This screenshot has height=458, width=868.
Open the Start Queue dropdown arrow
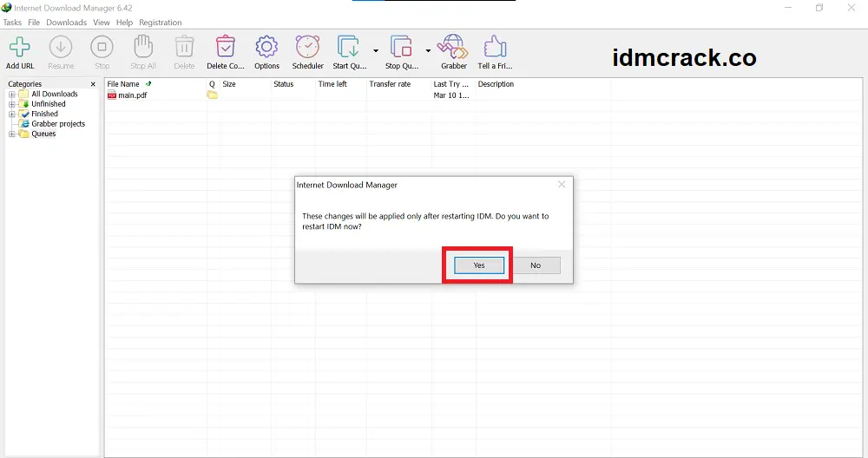376,50
